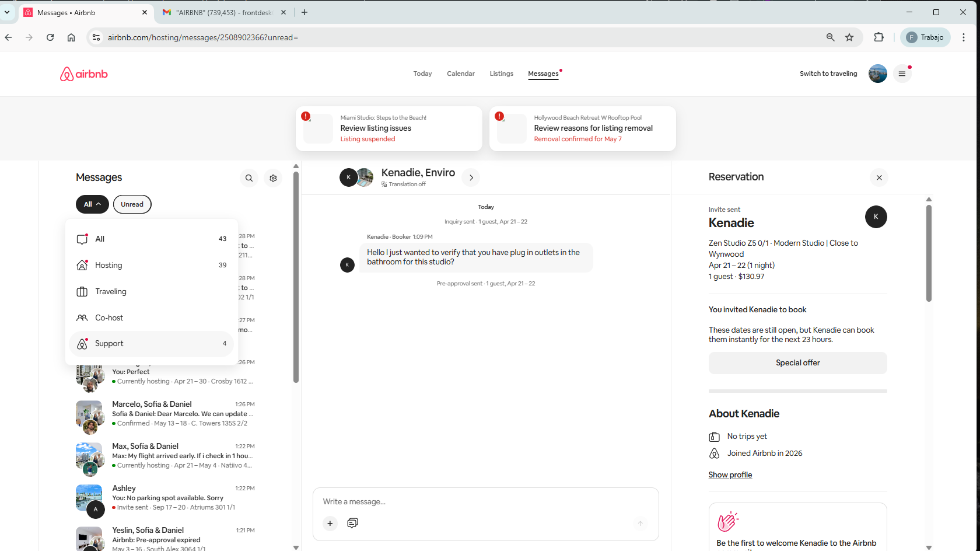Click the message list scrollbar
980x551 pixels.
[x=296, y=277]
